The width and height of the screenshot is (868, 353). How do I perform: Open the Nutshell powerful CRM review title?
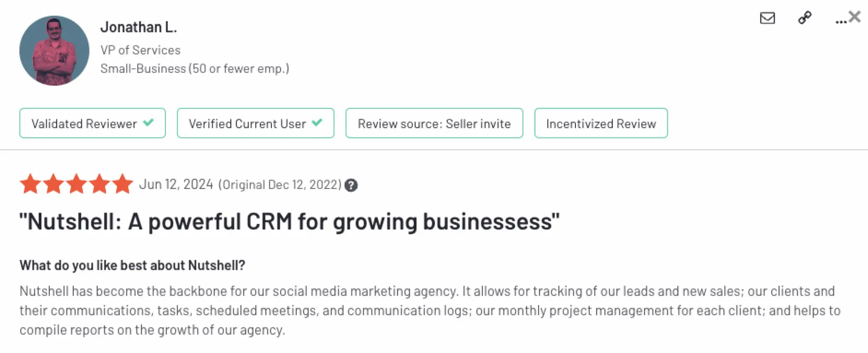click(289, 222)
